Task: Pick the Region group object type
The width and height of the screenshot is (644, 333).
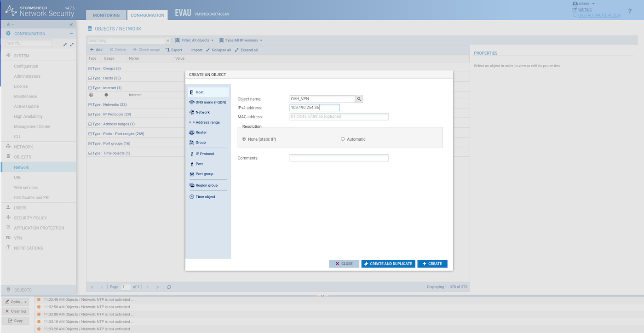Action: click(x=206, y=185)
